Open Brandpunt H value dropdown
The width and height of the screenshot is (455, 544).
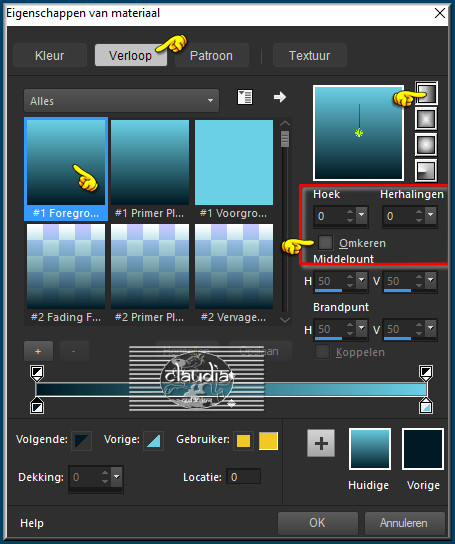point(361,328)
